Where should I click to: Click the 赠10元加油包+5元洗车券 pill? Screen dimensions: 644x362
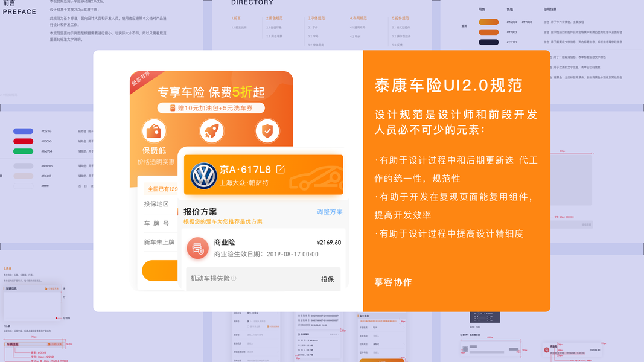click(211, 108)
